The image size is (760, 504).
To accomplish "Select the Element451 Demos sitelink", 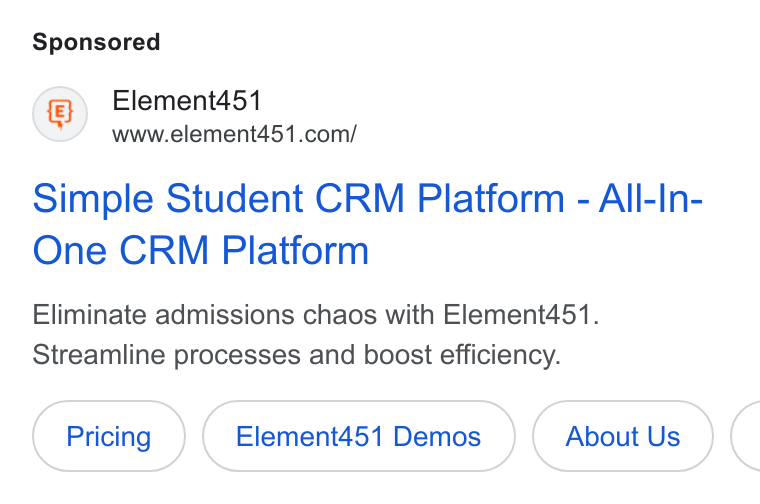I will [359, 436].
